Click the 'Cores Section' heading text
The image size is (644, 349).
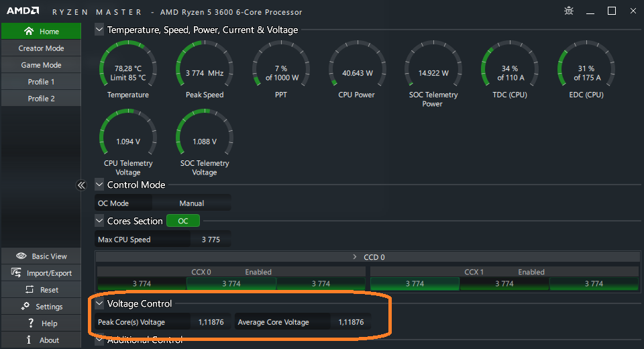coord(135,221)
